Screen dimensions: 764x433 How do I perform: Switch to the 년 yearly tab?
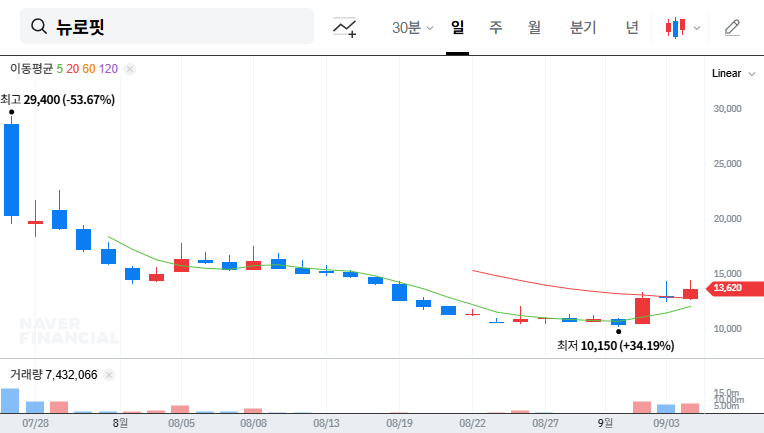coord(632,27)
